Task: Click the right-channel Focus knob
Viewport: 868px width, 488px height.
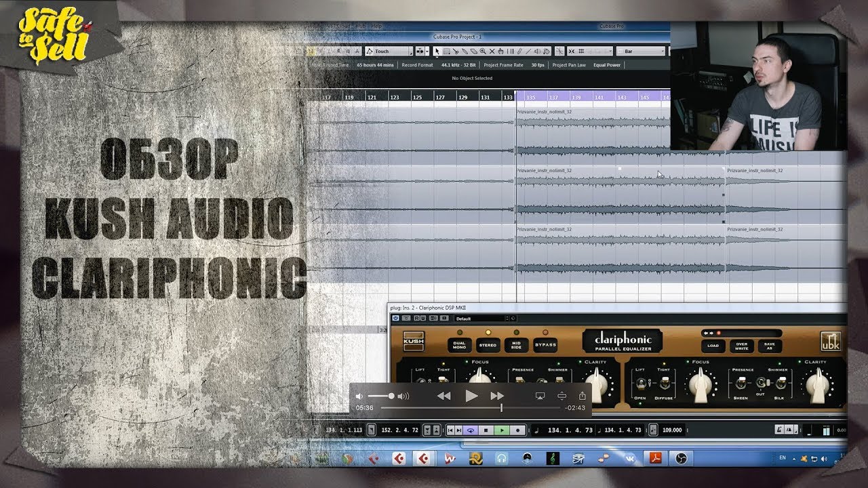Action: tap(701, 384)
